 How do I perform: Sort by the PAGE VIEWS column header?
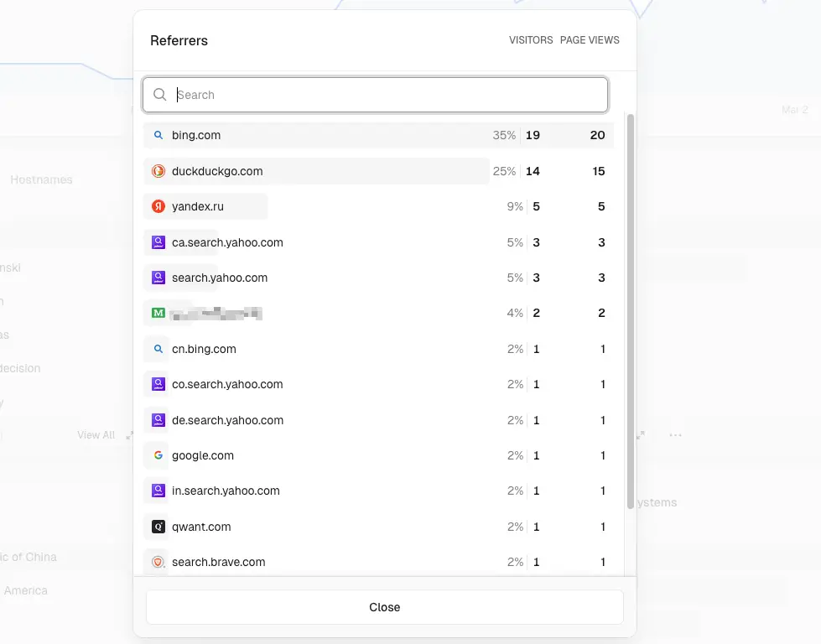pos(590,40)
